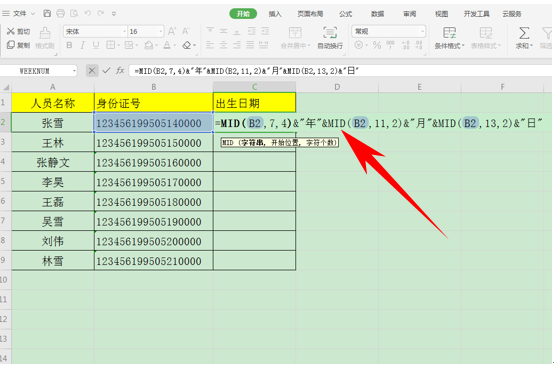Decrease font size with the smaller A icon
This screenshot has width=554, height=366.
(x=186, y=31)
